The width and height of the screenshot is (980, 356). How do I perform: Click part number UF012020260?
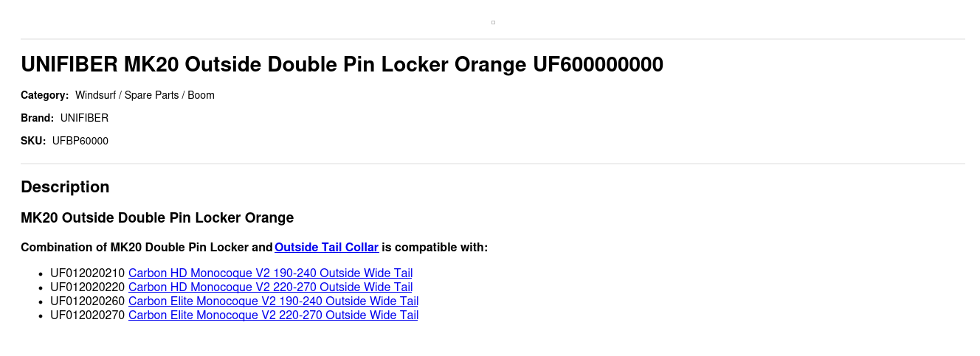(88, 301)
